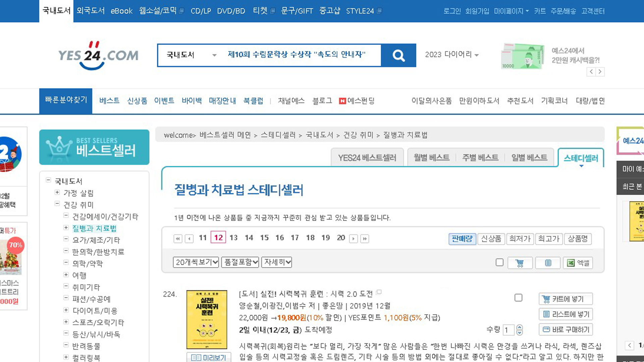This screenshot has height=362, width=644.
Task: Tick the checkbox for book 224
Action: coord(518,298)
